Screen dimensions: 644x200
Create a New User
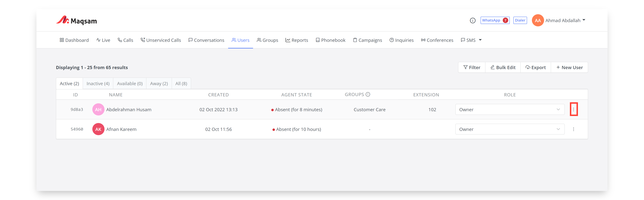point(570,67)
